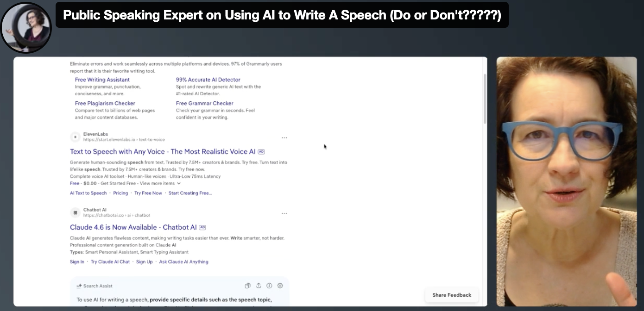Follow 'Ask Claude AI Anything' sitelink
Viewport: 644px width, 311px height.
[184, 261]
